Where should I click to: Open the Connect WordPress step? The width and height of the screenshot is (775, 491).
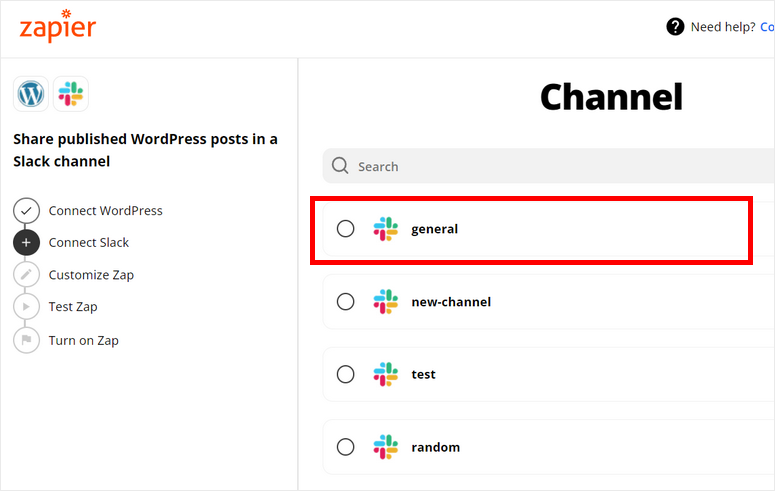pyautogui.click(x=105, y=211)
